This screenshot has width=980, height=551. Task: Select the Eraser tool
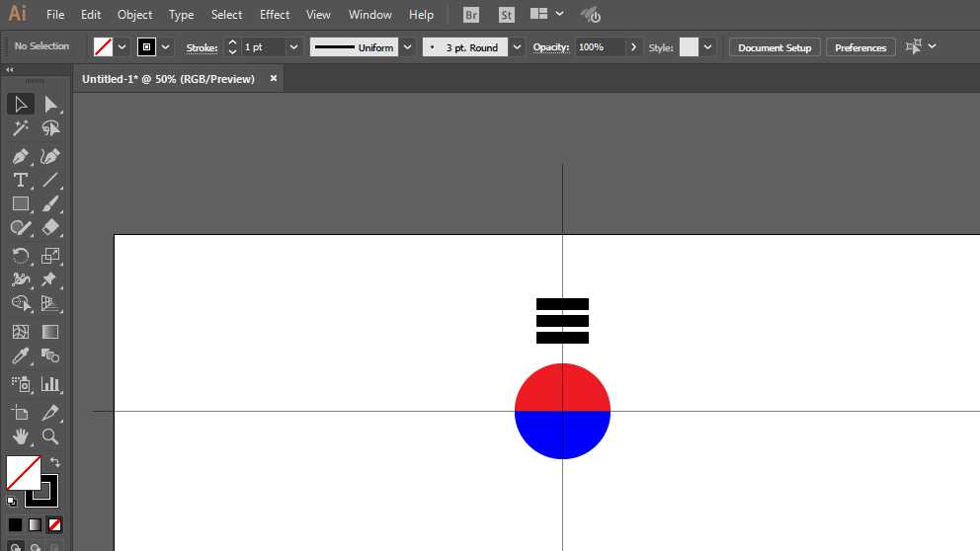(50, 227)
